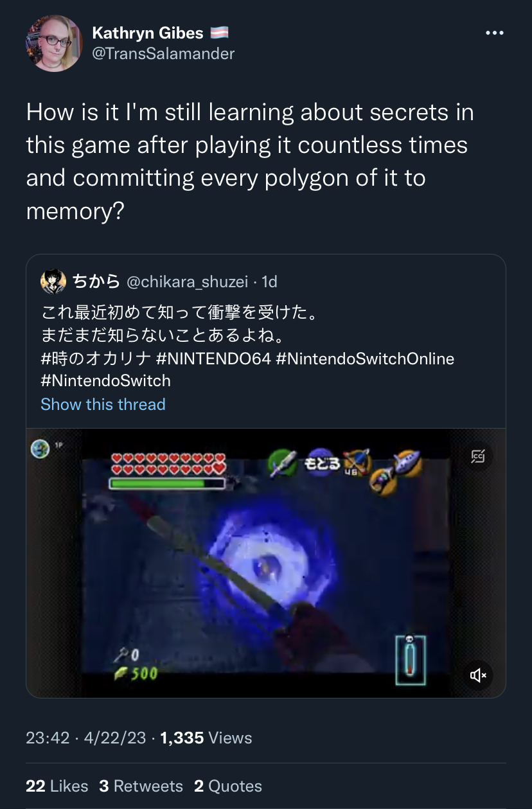
Task: Open the #NINTENDO64 hashtag
Action: pos(213,359)
